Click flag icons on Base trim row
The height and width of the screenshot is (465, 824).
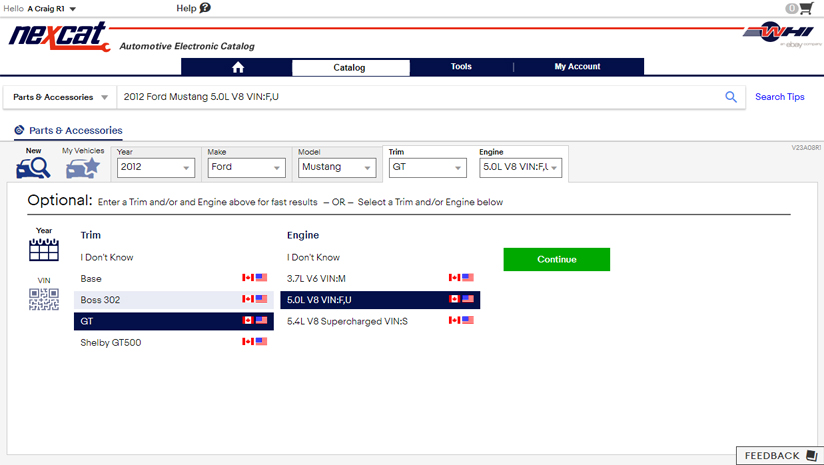254,277
